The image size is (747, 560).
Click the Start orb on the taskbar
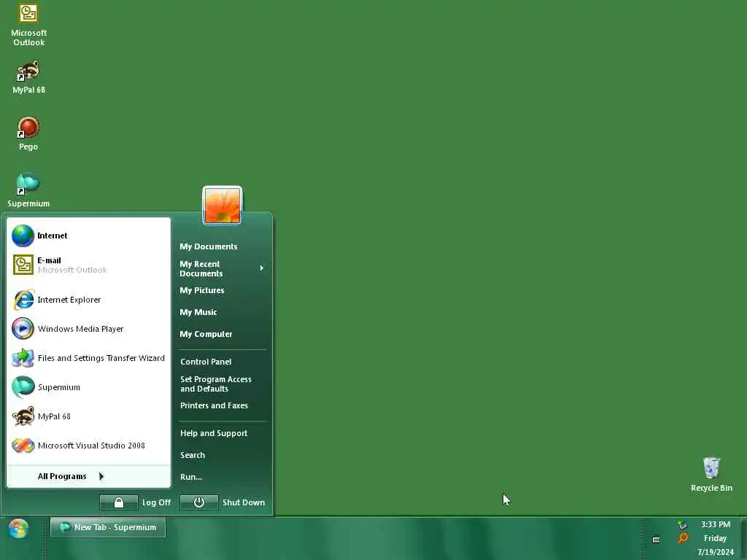[18, 528]
